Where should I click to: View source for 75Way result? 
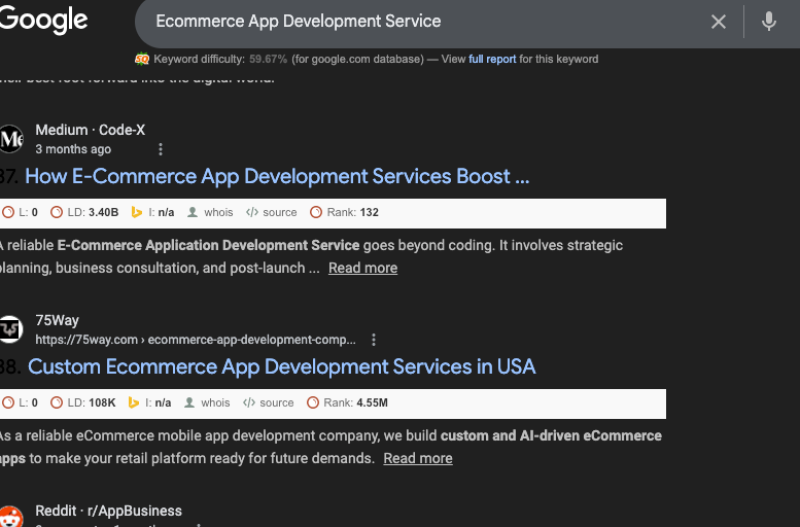pos(270,403)
